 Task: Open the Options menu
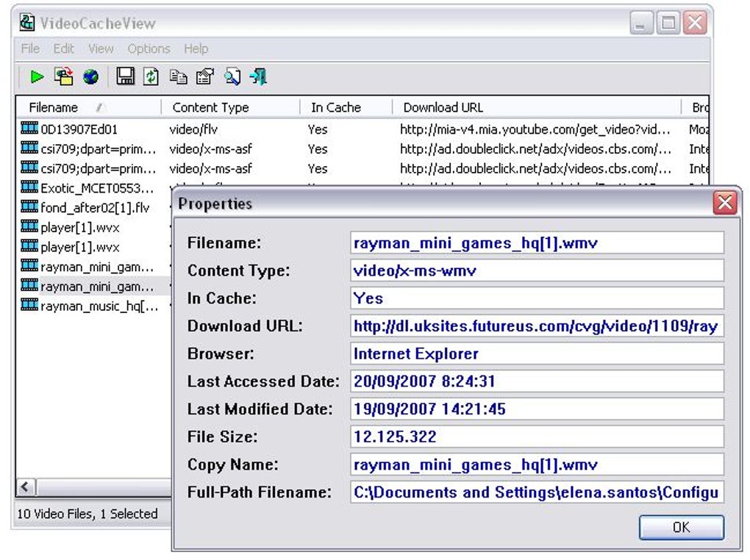(149, 49)
